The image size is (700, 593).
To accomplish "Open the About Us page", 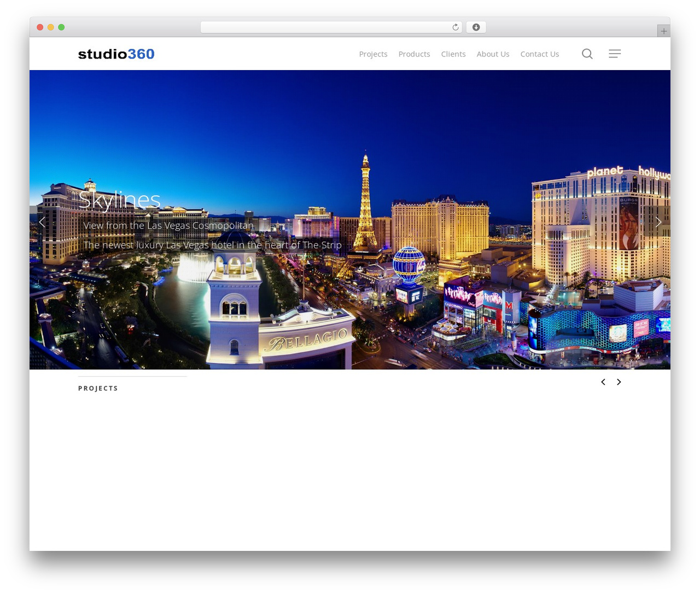I will (493, 54).
